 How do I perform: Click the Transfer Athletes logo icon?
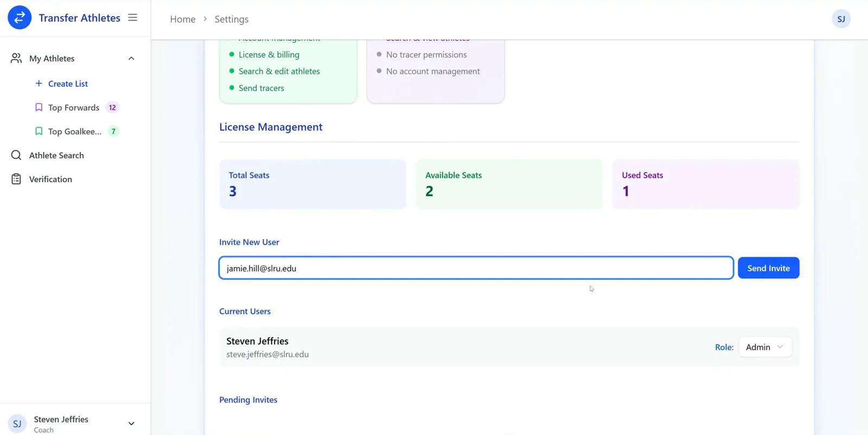pyautogui.click(x=20, y=17)
